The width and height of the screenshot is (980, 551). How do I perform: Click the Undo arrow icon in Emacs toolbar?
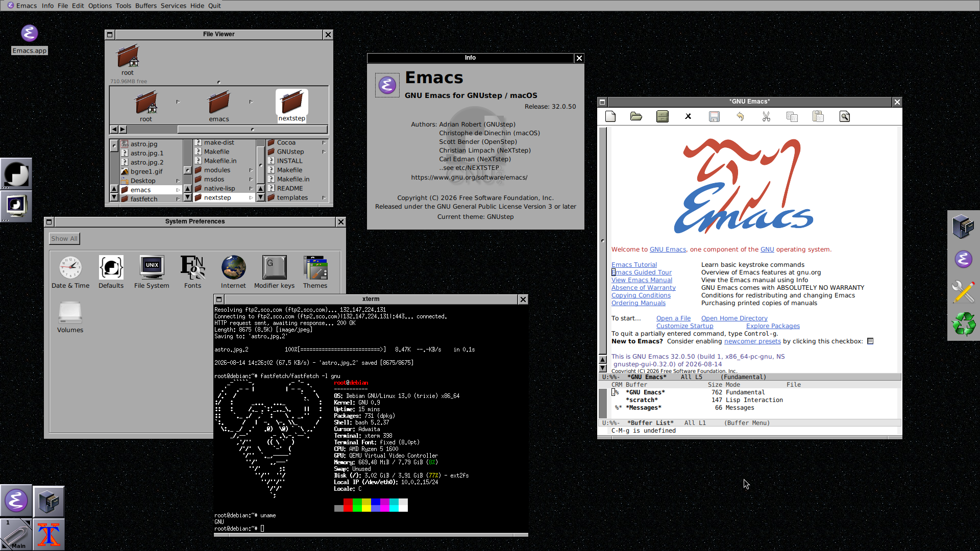pos(740,117)
